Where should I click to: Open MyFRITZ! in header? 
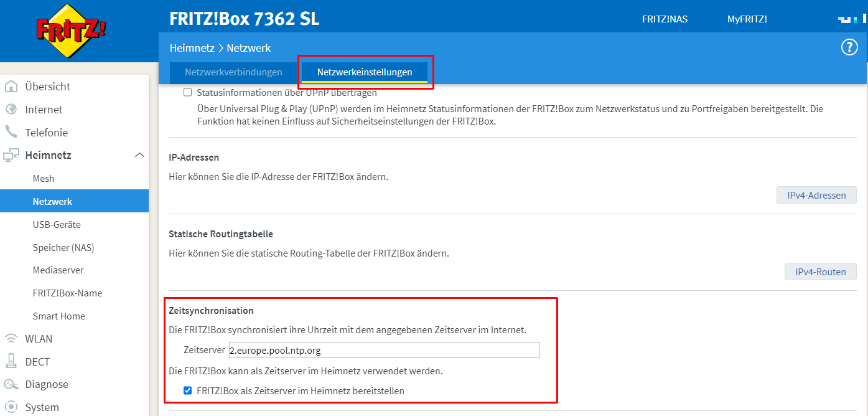click(747, 19)
